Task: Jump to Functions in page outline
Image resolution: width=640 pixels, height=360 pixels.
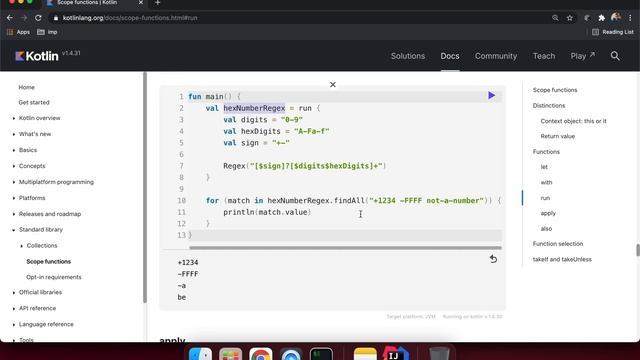Action: point(546,151)
